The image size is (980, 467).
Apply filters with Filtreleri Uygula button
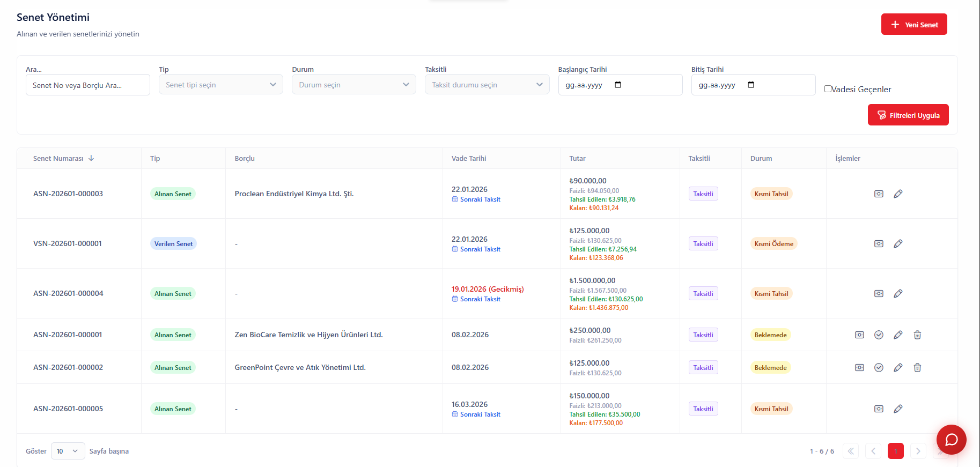pyautogui.click(x=908, y=115)
